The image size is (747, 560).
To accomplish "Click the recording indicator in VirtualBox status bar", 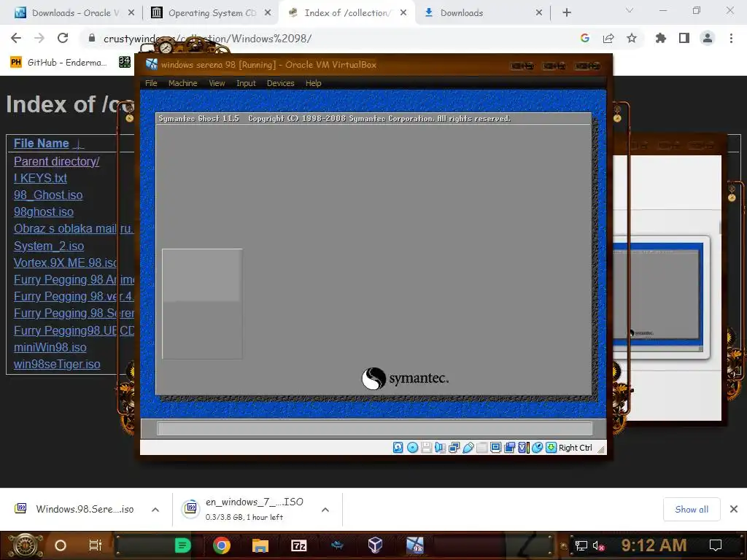I will tap(509, 448).
